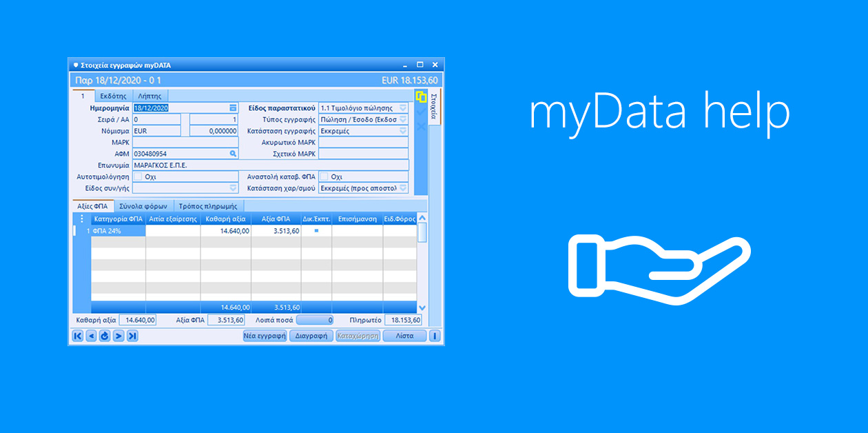
Task: Open the Κατάσταση χαρ/σμού dropdown
Action: pos(403,188)
